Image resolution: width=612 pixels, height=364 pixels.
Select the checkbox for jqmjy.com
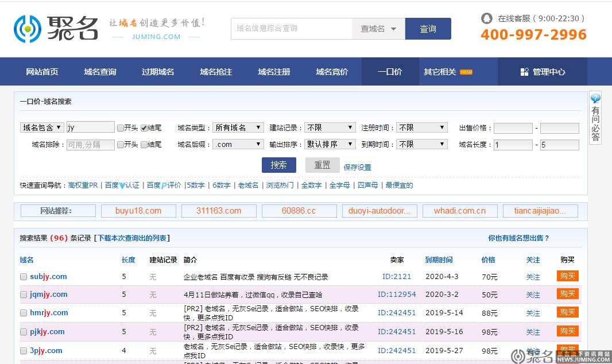(x=24, y=295)
